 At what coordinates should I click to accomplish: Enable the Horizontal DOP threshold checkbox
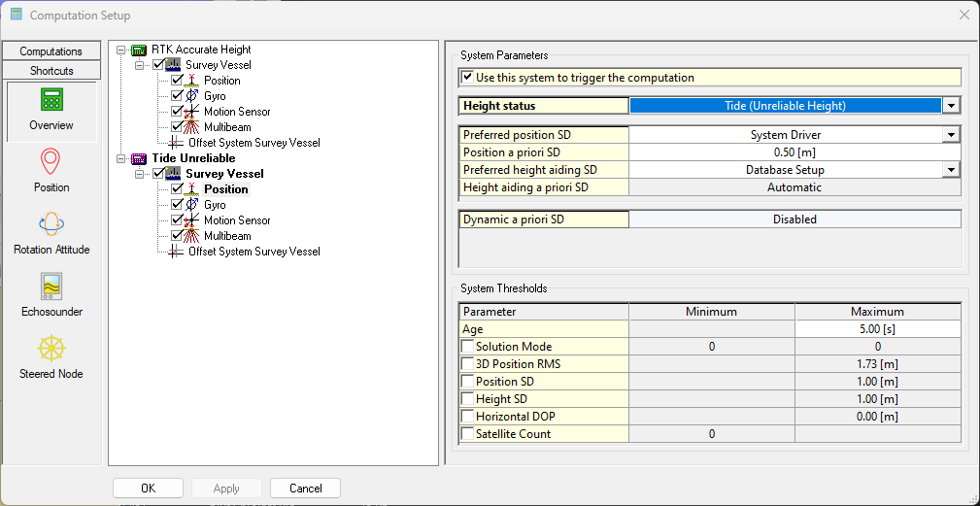468,417
